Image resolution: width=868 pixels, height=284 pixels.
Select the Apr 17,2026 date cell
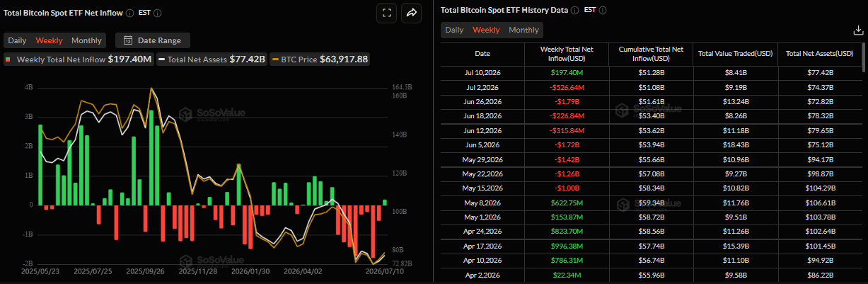(x=482, y=246)
